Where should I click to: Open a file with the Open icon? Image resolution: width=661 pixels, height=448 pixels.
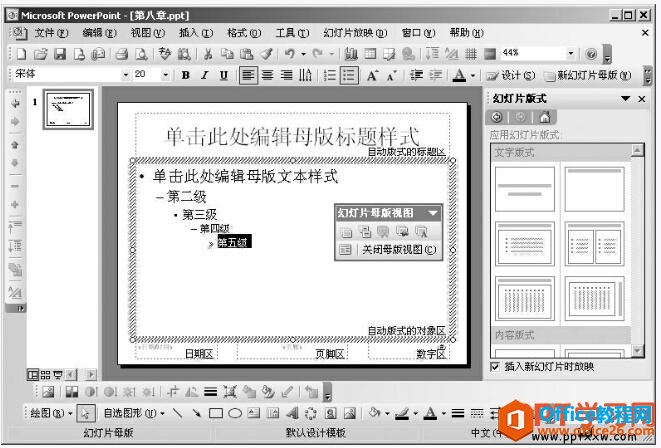click(x=40, y=54)
